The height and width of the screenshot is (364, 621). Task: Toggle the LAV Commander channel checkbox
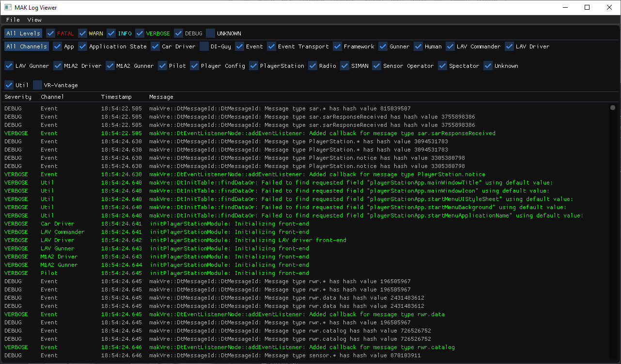450,46
